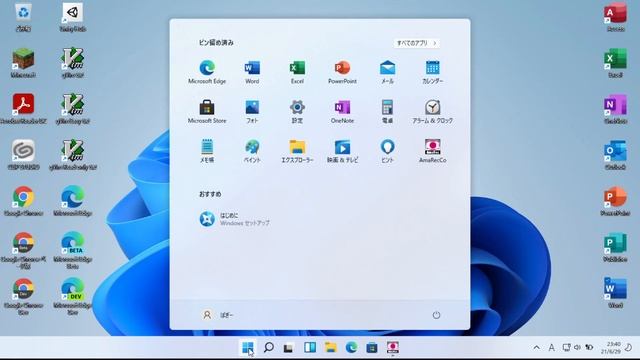Open 映画 & テレビ pinned app
Viewport: 640px width, 360px height.
coord(342,151)
